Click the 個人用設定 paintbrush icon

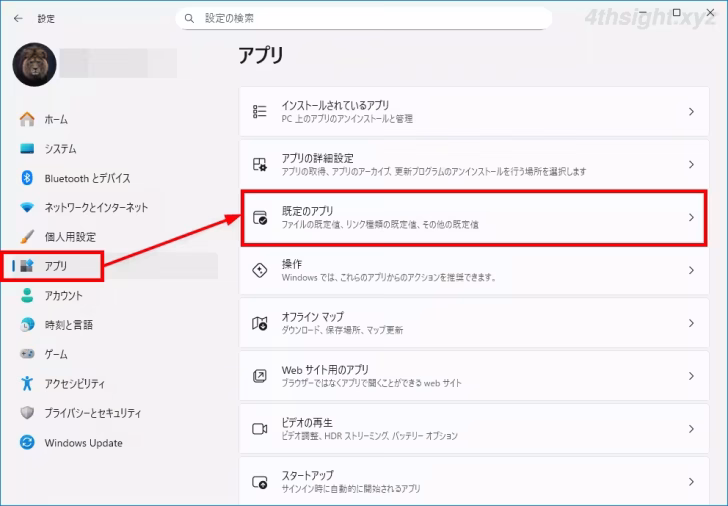pos(27,237)
